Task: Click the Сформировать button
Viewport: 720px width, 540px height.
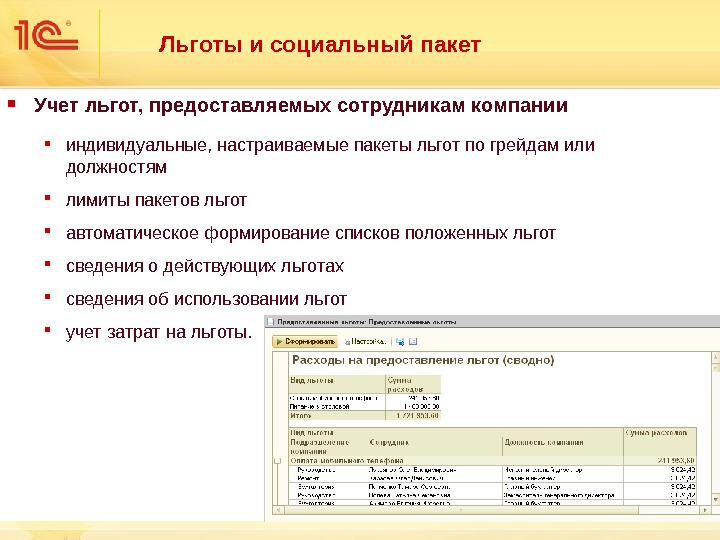Action: tap(305, 342)
